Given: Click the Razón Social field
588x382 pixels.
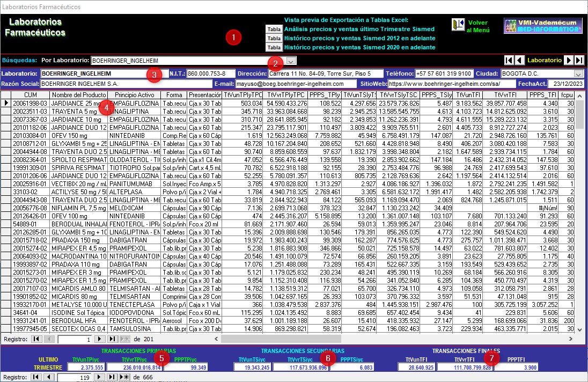Looking at the screenshot, I should point(126,84).
